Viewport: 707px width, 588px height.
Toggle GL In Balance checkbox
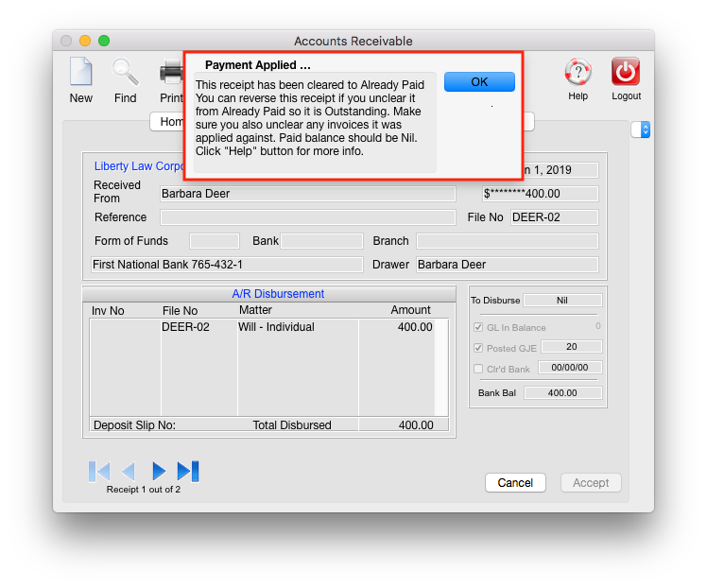click(478, 327)
